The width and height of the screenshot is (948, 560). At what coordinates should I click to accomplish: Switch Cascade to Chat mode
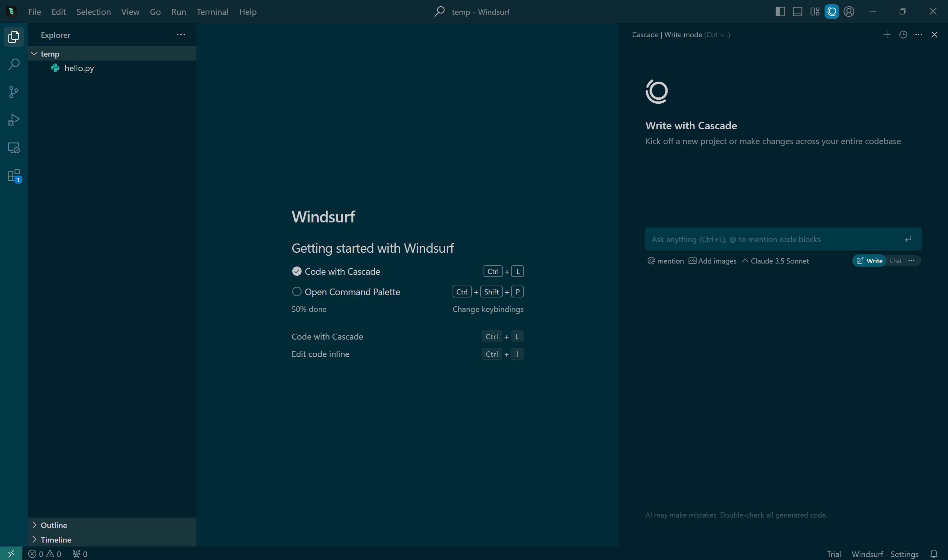click(x=895, y=261)
